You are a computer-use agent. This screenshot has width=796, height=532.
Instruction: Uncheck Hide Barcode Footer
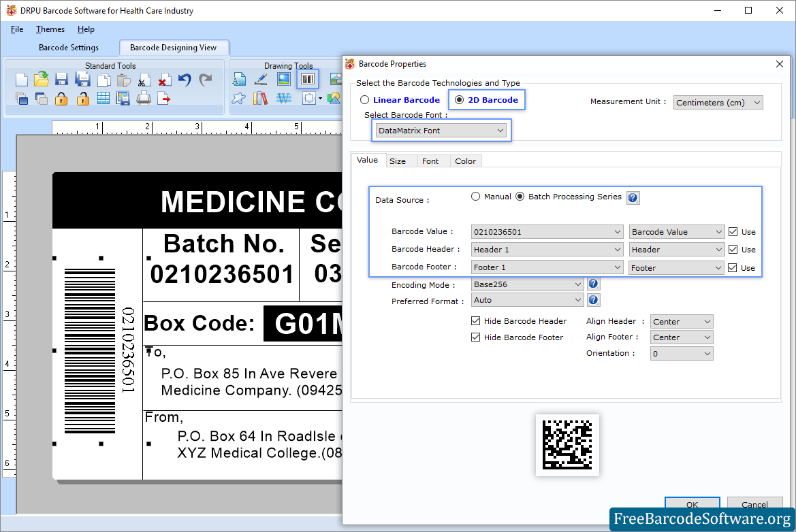[x=476, y=337]
